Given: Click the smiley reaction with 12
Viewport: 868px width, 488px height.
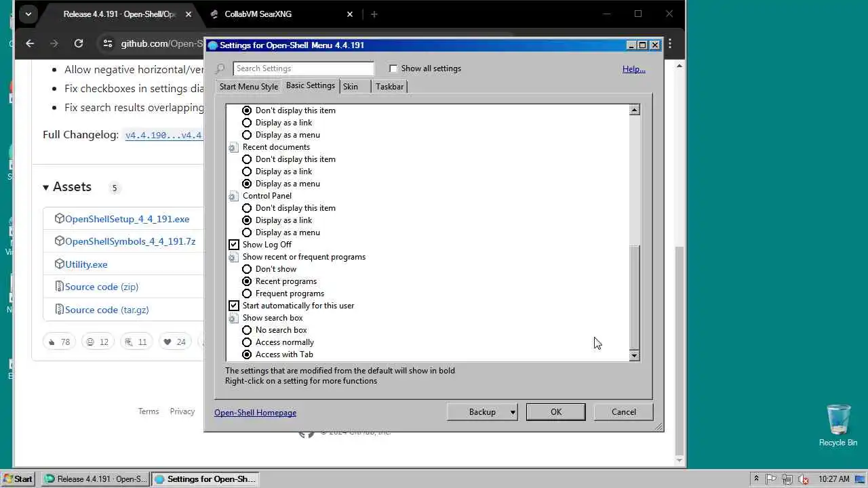Looking at the screenshot, I should point(97,342).
